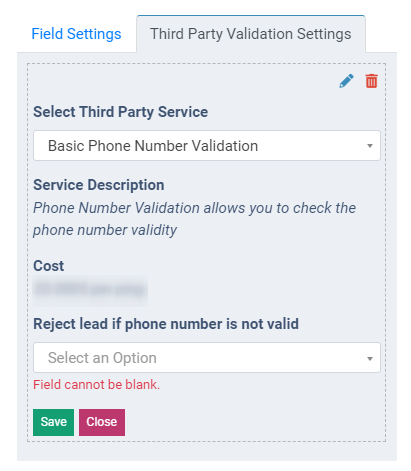Click the caret arrow in the reject lead dropdown
Viewport: 411px width, 471px height.
[x=369, y=359]
